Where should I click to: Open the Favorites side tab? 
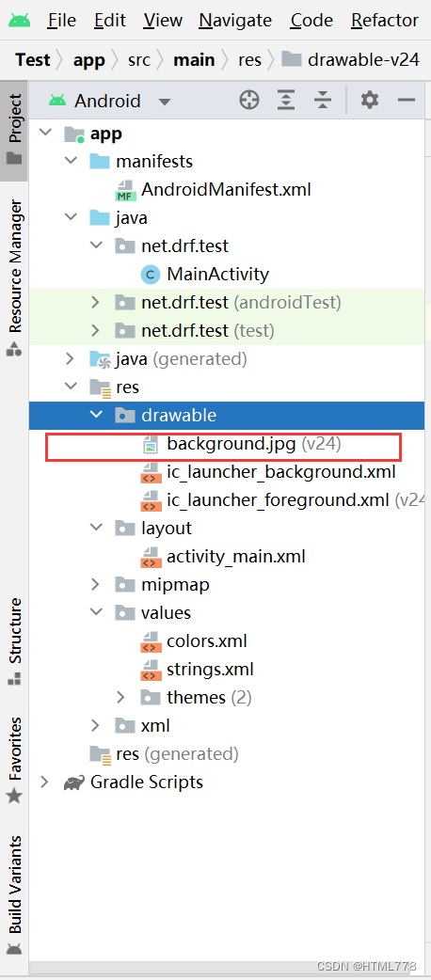[x=14, y=759]
